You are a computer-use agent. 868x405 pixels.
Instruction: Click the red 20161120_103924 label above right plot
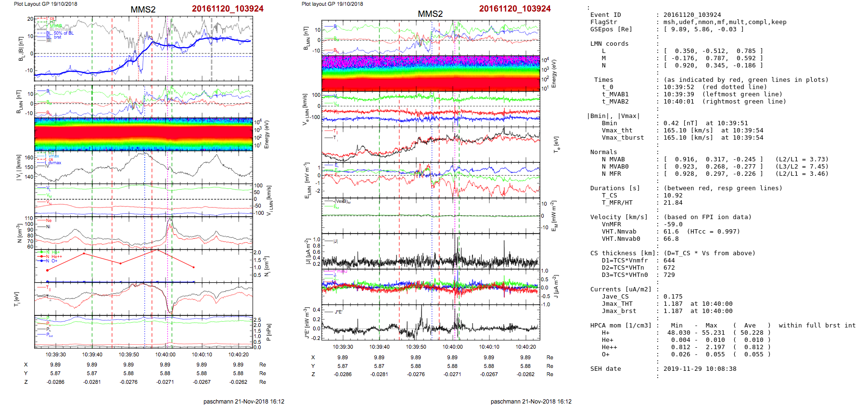coord(514,9)
